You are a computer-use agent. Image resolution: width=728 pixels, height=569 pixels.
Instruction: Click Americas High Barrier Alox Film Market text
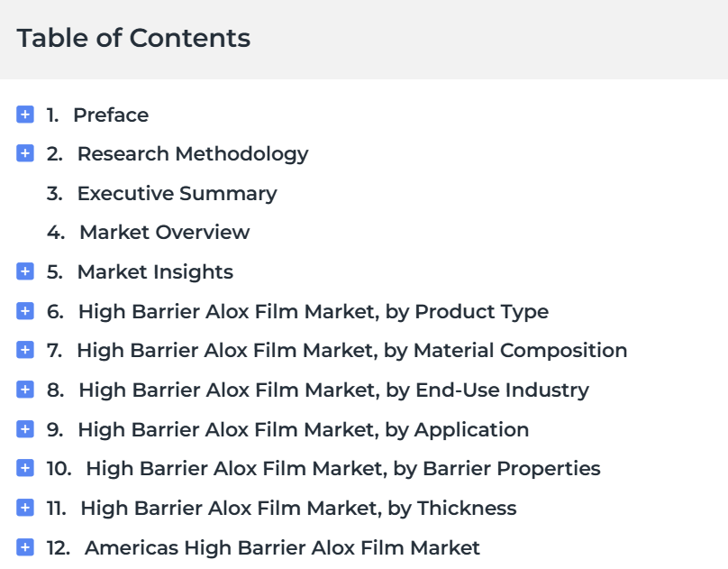coord(282,548)
